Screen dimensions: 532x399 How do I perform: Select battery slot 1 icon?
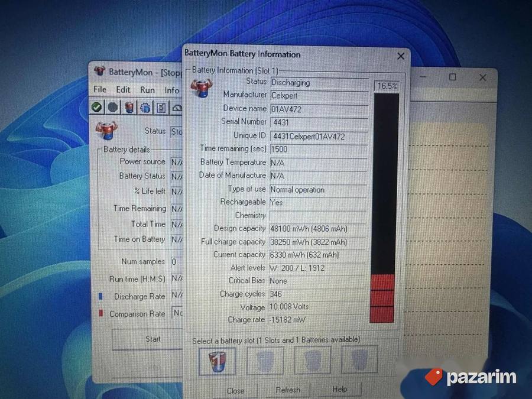pyautogui.click(x=217, y=361)
